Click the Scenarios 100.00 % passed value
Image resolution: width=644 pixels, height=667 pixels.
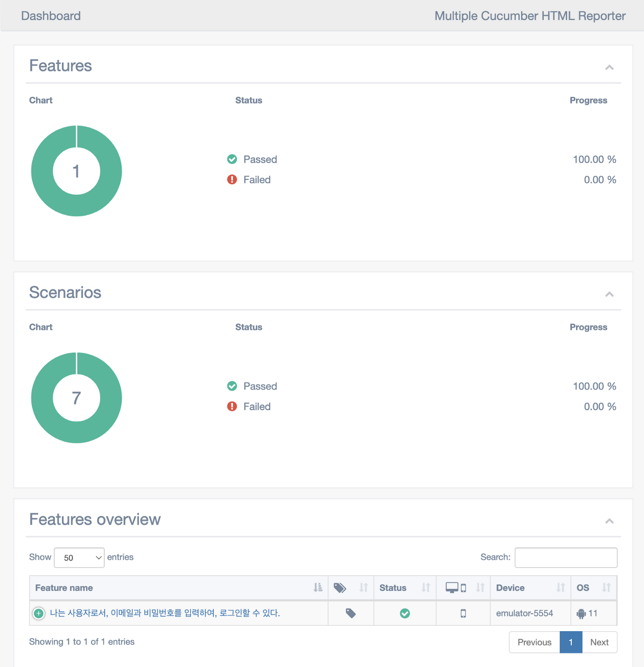tap(595, 386)
